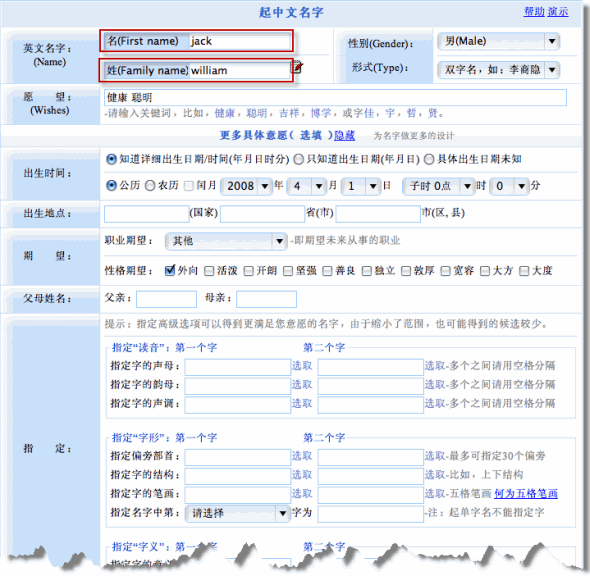Check the 活泼 personality checkbox

coord(209,271)
